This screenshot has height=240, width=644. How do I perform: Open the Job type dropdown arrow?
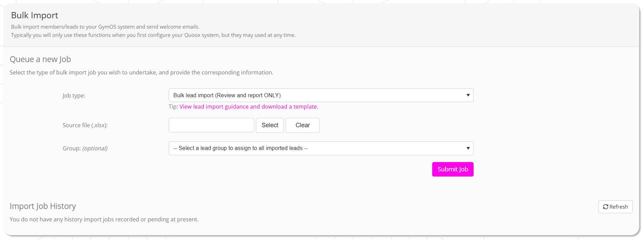(468, 95)
